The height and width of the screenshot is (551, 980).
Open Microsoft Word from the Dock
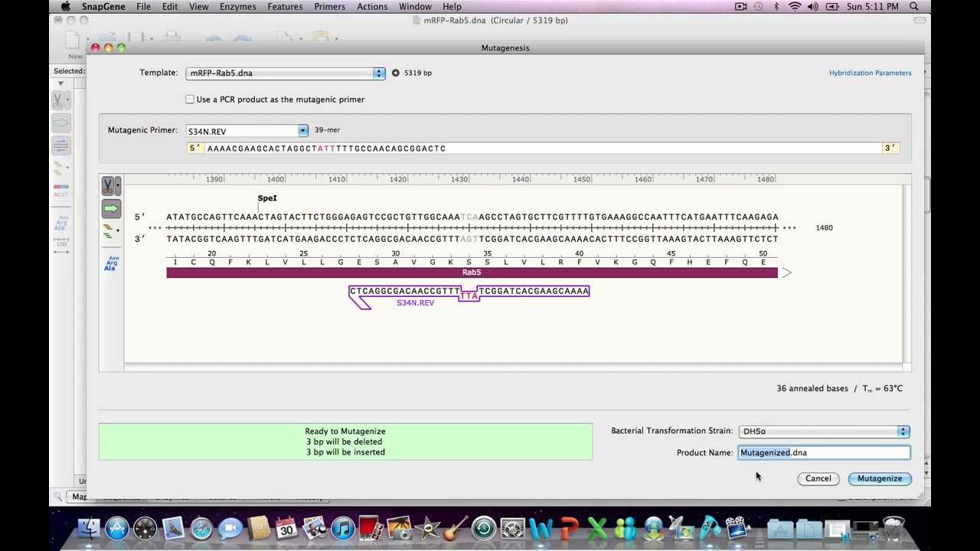click(x=541, y=529)
